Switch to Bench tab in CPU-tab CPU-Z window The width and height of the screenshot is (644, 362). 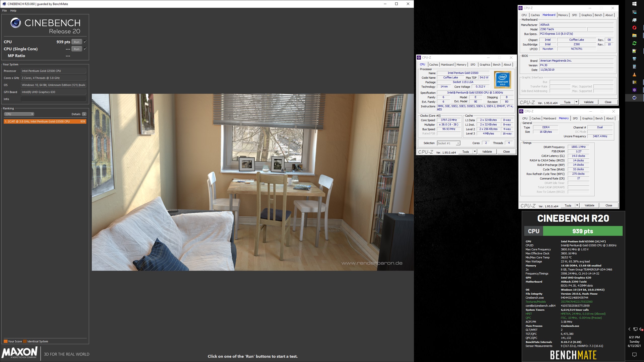(497, 65)
